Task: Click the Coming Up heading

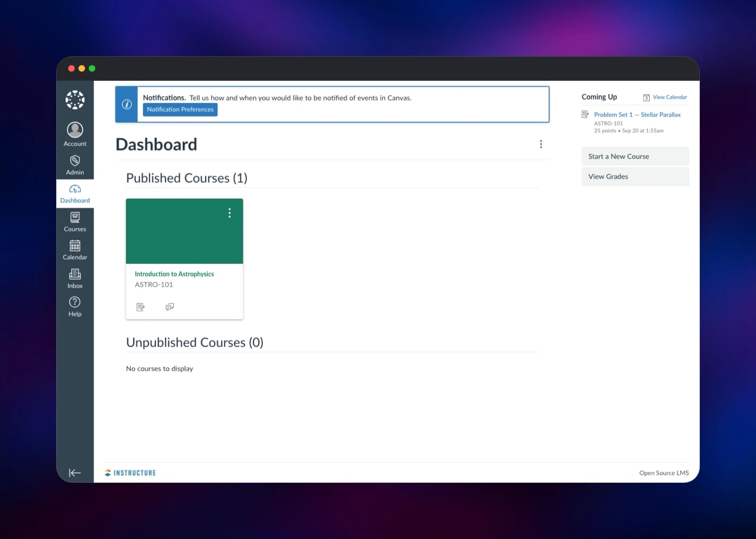Action: tap(599, 97)
